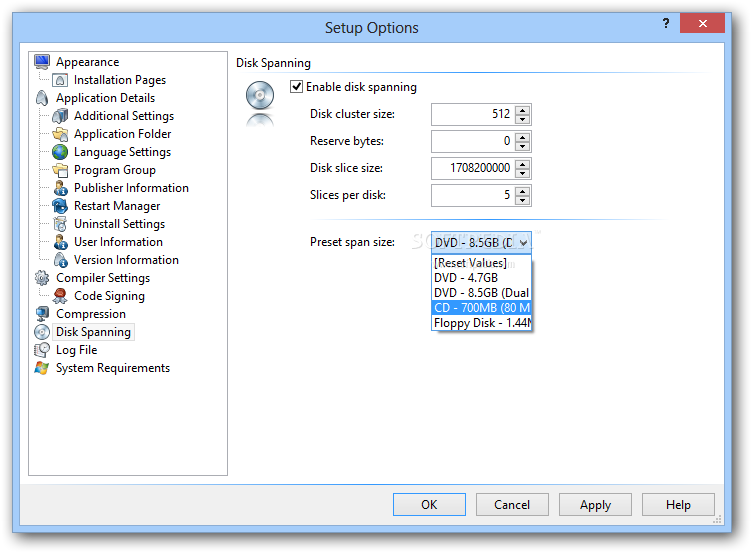Click the Compression icon
Screen dimensions: 752x553
point(42,314)
